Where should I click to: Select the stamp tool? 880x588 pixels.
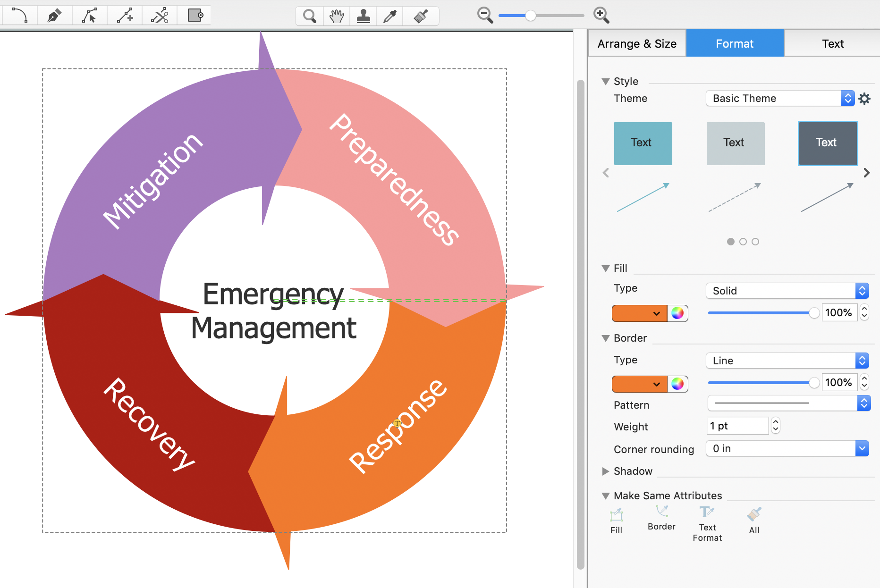pos(363,16)
